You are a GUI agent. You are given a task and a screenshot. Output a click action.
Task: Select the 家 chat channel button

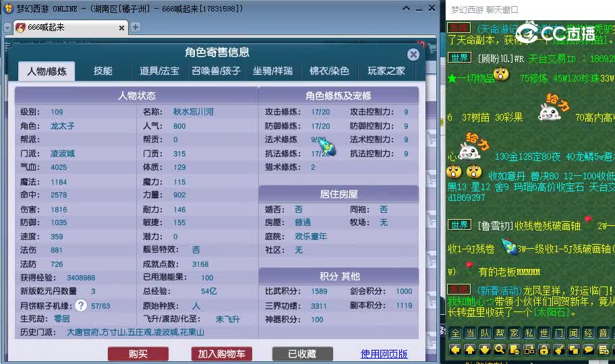[515, 333]
